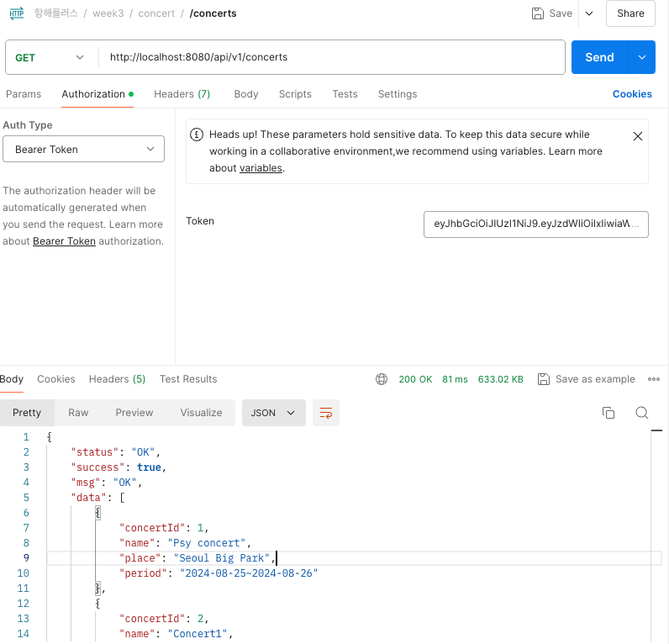
Task: Click the concert breadcrumb
Action: pos(156,13)
